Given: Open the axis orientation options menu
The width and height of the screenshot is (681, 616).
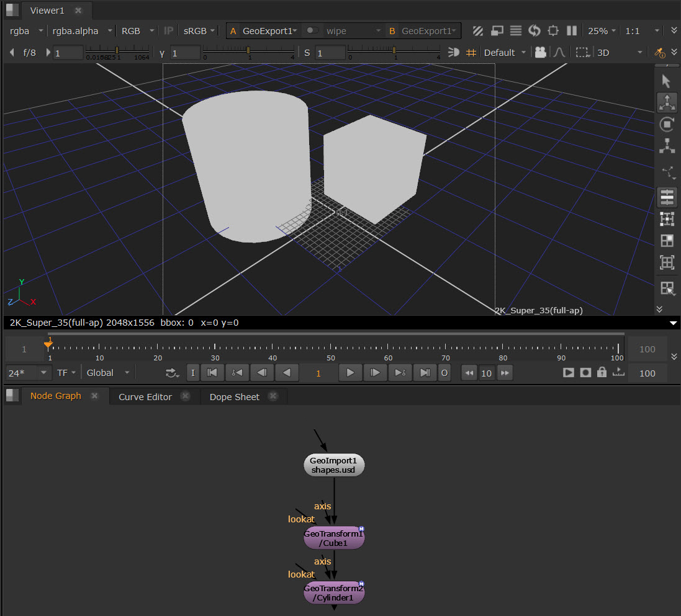Looking at the screenshot, I should pyautogui.click(x=669, y=173).
